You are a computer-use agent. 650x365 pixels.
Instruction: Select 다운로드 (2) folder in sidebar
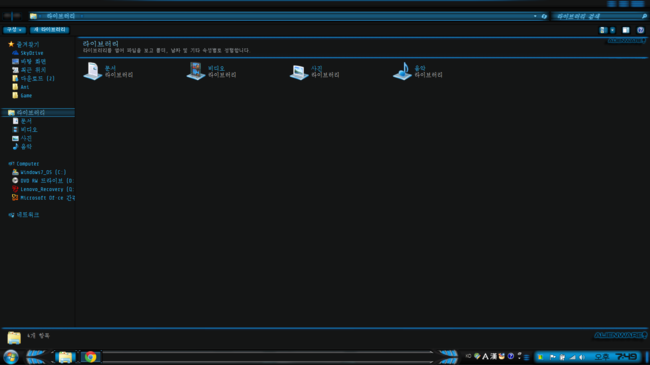(x=33, y=78)
